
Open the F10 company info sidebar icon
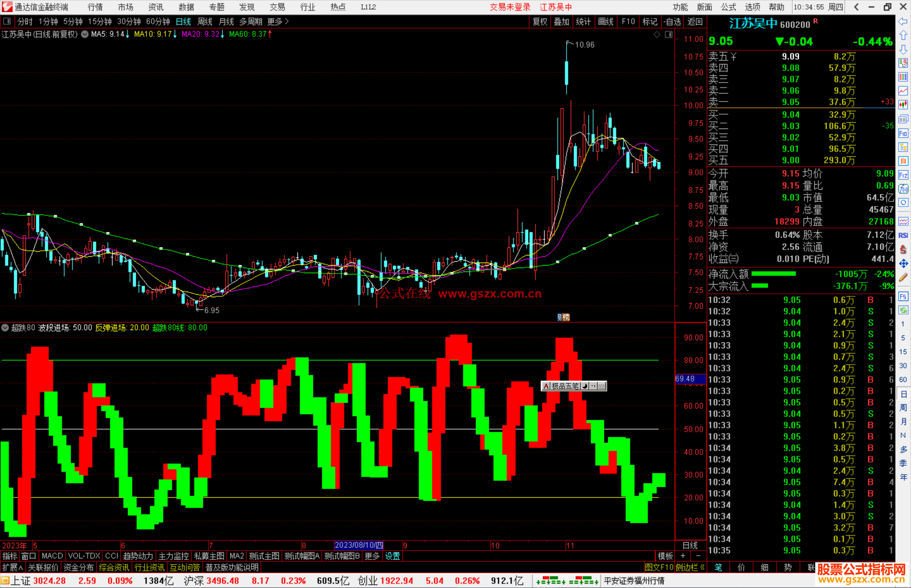903,134
